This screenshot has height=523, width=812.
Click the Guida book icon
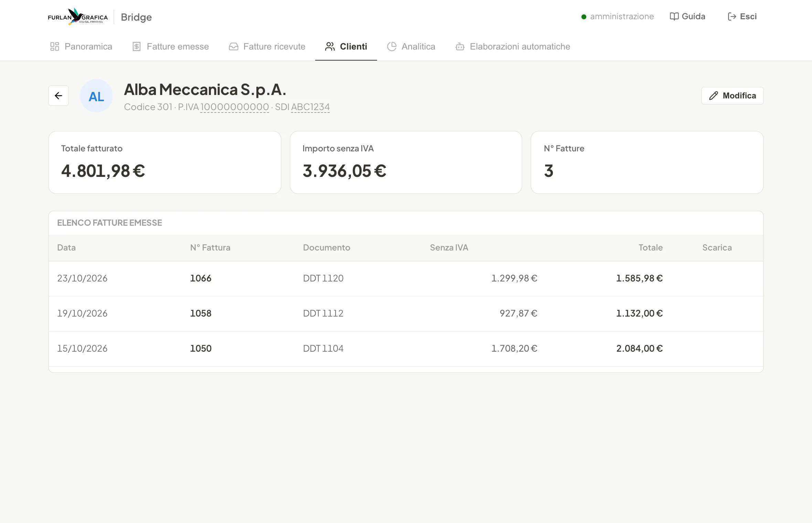[674, 17]
